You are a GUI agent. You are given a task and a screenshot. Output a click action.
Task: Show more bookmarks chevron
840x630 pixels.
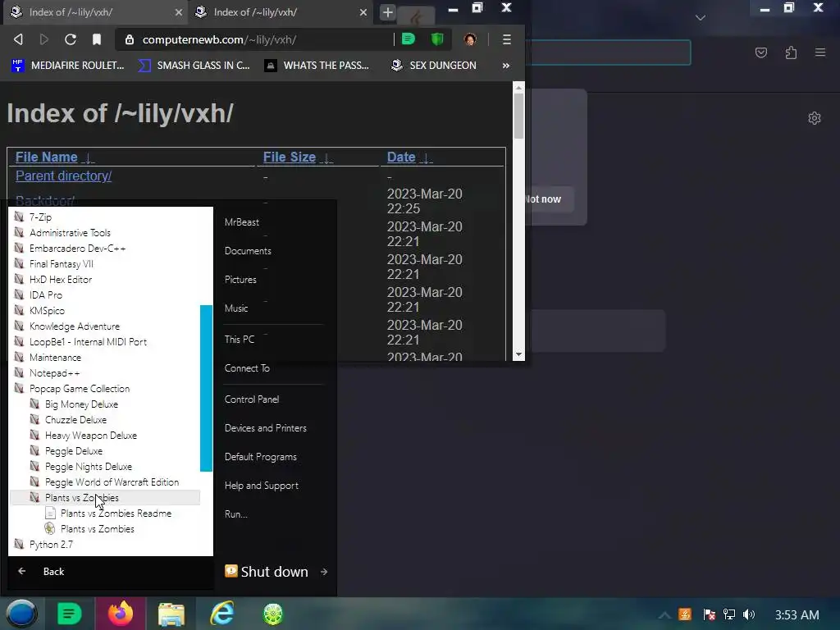(505, 66)
